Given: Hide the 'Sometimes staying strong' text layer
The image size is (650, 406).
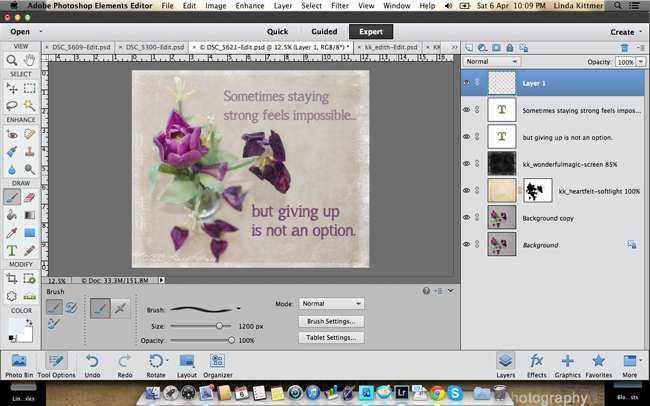Looking at the screenshot, I should (x=466, y=109).
